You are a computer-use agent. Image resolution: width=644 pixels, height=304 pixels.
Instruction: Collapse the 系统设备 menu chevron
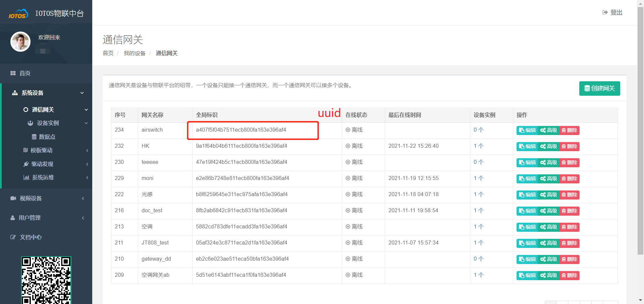[82, 93]
